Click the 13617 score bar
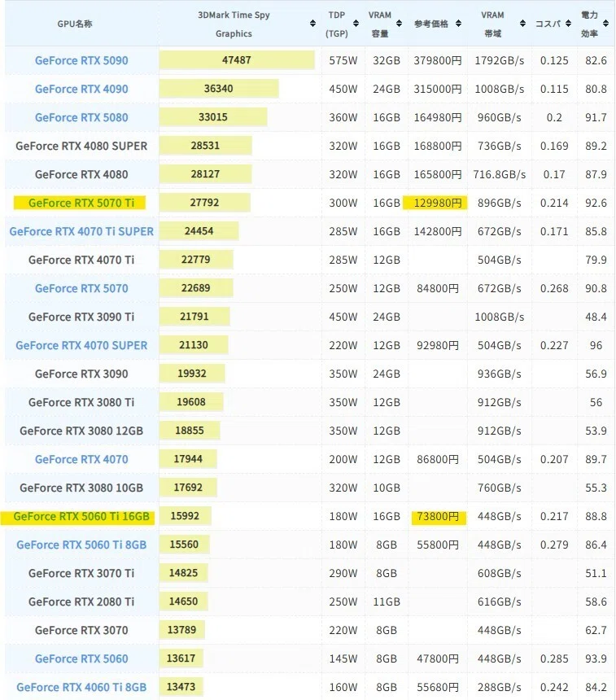This screenshot has height=700, width=616. pyautogui.click(x=181, y=658)
